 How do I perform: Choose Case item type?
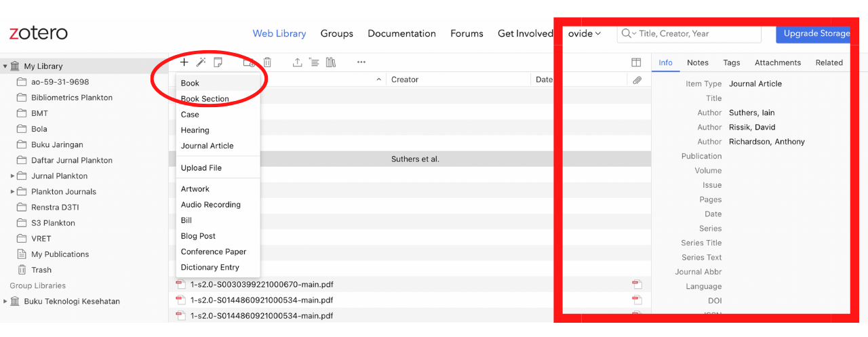[x=218, y=115]
